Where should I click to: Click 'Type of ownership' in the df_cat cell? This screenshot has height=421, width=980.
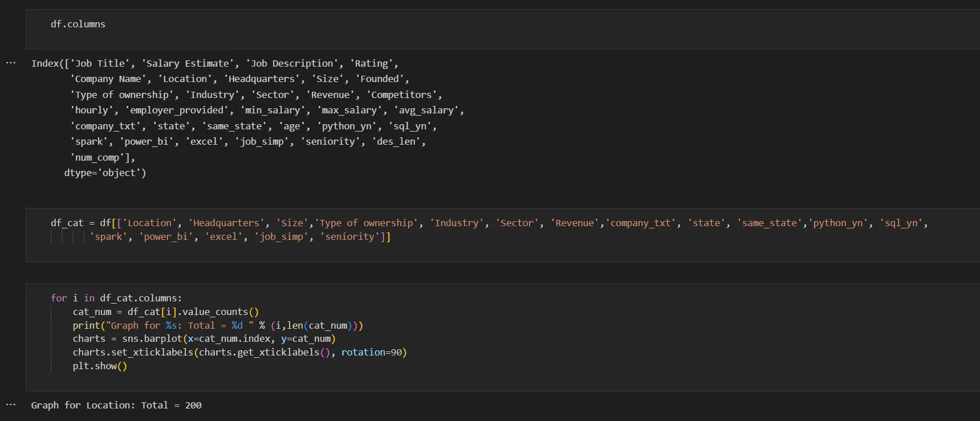coord(366,223)
